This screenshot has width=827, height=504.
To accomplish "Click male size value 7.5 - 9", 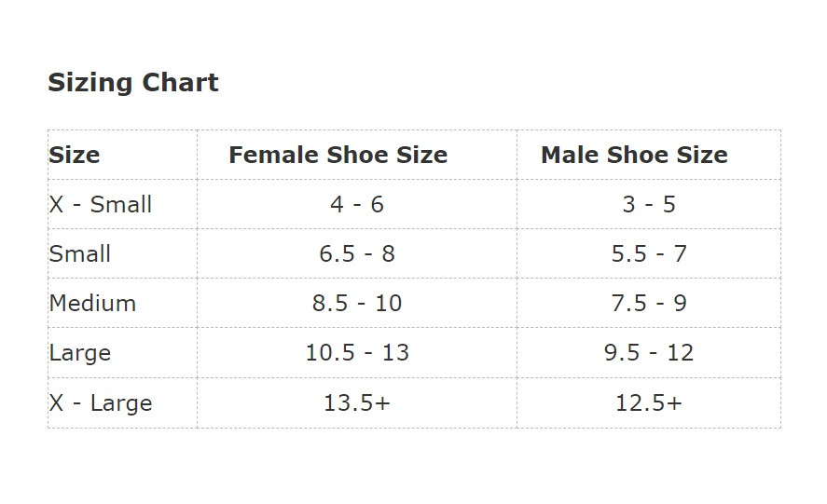I will [649, 304].
